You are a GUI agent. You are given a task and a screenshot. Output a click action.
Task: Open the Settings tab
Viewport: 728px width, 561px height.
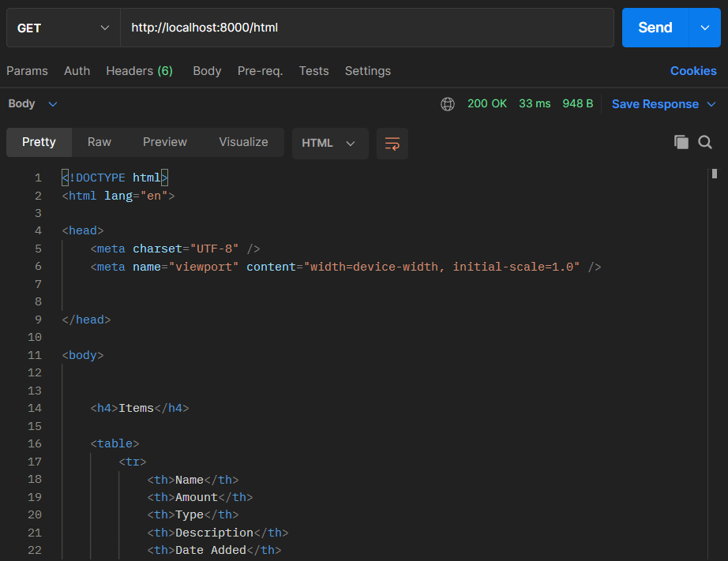367,71
